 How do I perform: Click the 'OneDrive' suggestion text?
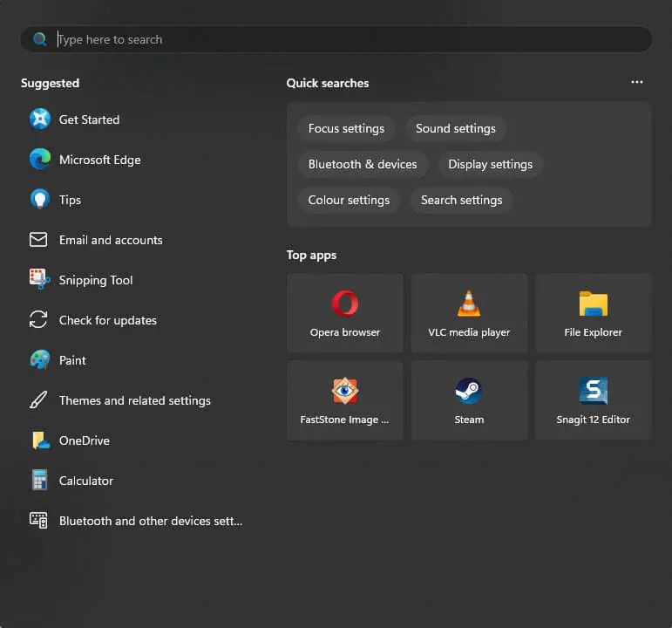84,440
